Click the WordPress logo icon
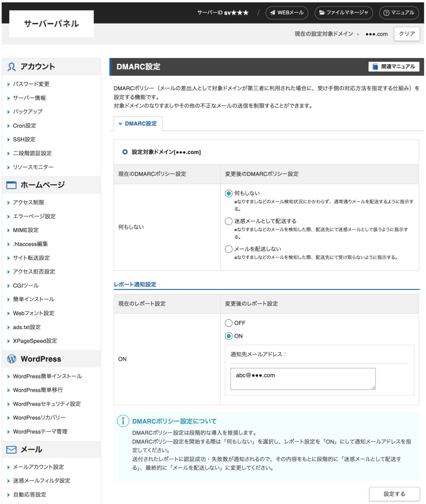The width and height of the screenshot is (426, 504). pos(11,359)
